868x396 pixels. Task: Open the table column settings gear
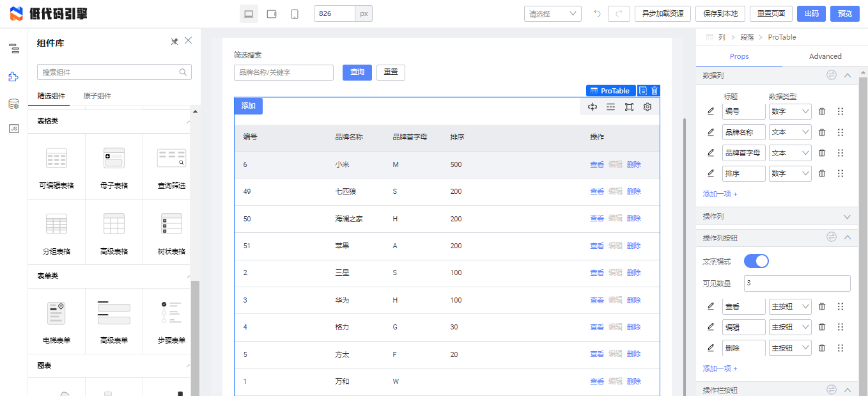click(647, 107)
